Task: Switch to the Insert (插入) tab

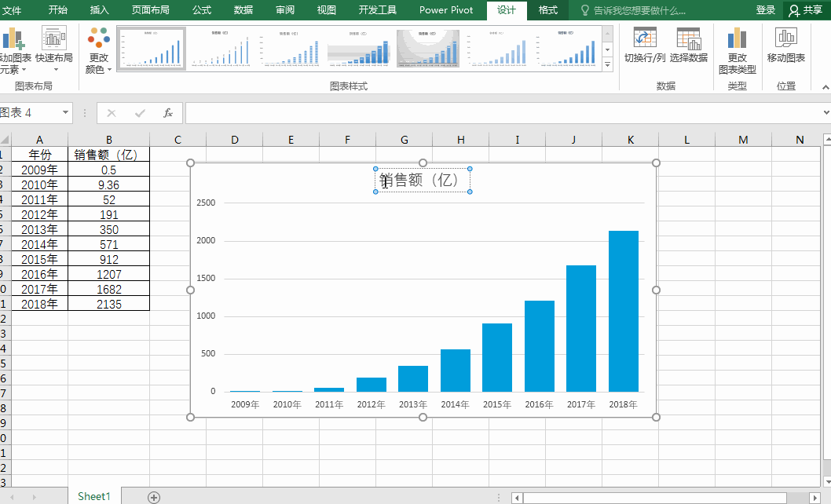Action: coord(99,10)
